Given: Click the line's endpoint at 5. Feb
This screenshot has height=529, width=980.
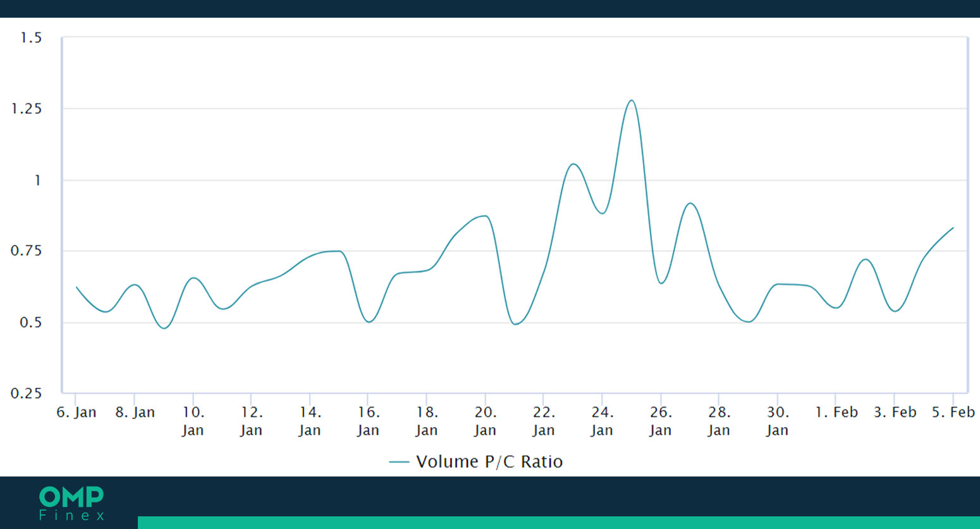Looking at the screenshot, I should click(953, 228).
